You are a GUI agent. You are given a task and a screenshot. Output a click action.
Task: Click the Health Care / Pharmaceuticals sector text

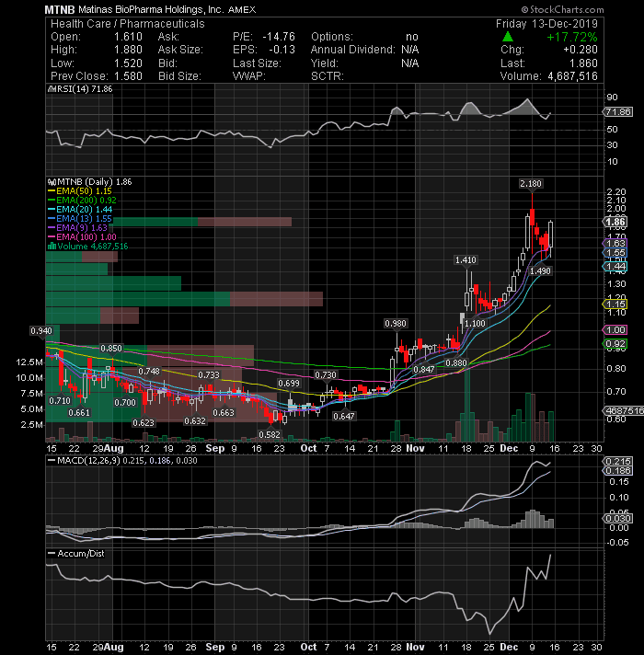tap(128, 24)
